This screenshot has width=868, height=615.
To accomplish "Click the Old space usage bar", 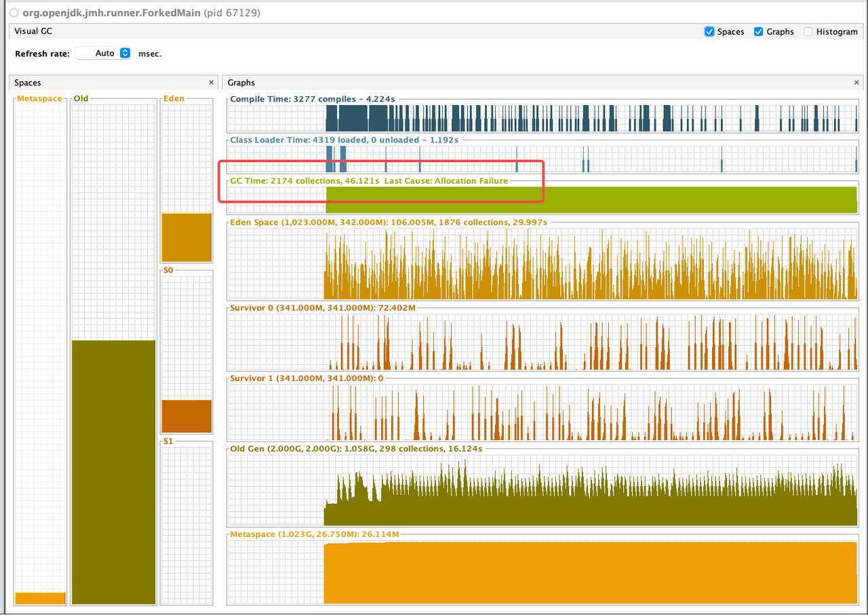I will click(x=113, y=472).
